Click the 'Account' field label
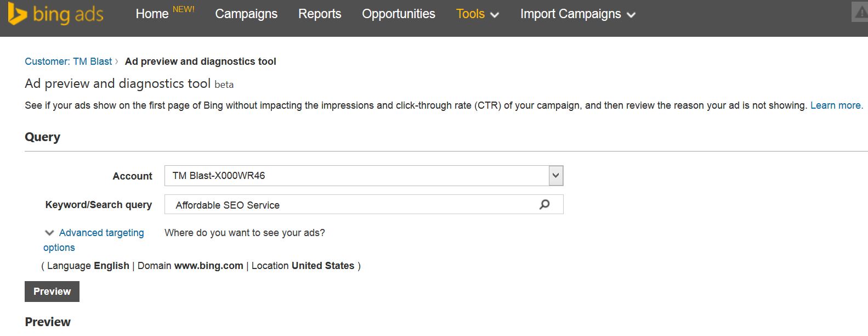The image size is (868, 336). [x=133, y=176]
